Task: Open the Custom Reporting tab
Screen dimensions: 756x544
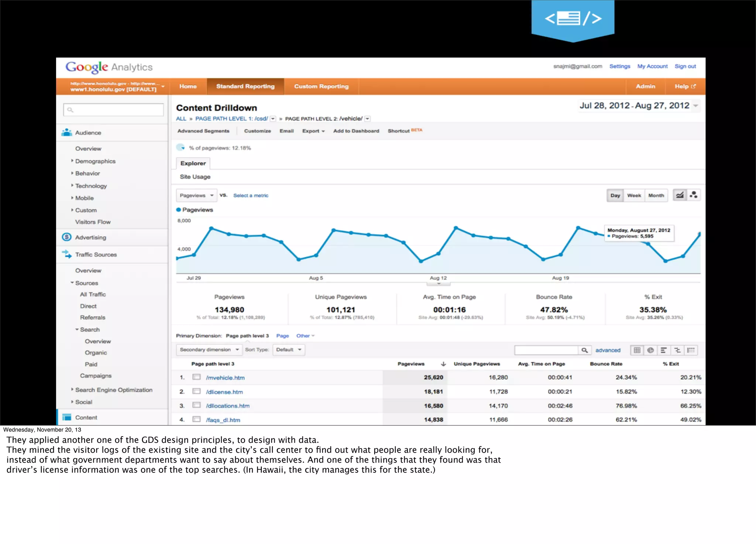Action: (x=321, y=86)
